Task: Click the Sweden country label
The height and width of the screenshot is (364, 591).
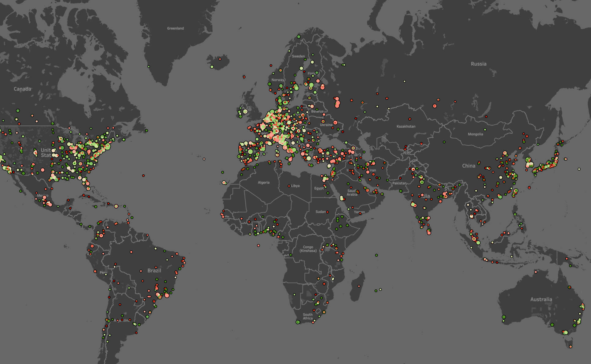Action: tap(298, 56)
